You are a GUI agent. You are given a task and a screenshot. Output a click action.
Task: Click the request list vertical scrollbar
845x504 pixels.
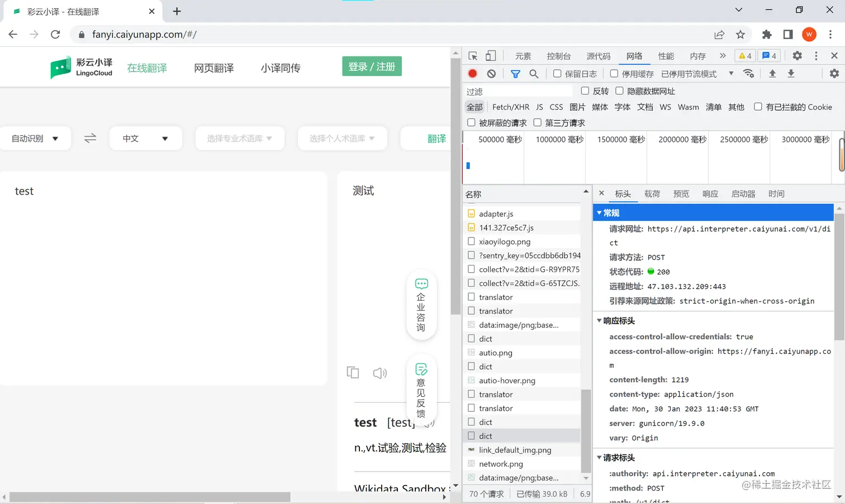click(586, 430)
